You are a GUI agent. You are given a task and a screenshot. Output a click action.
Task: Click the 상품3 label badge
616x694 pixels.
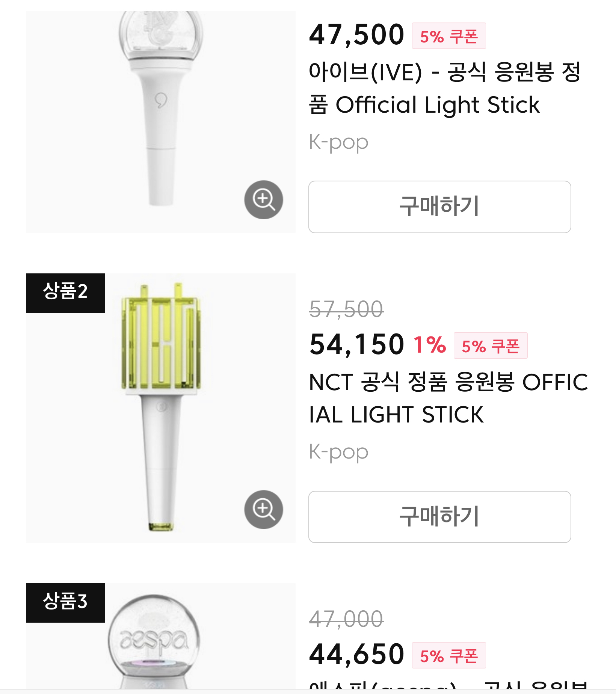click(66, 603)
